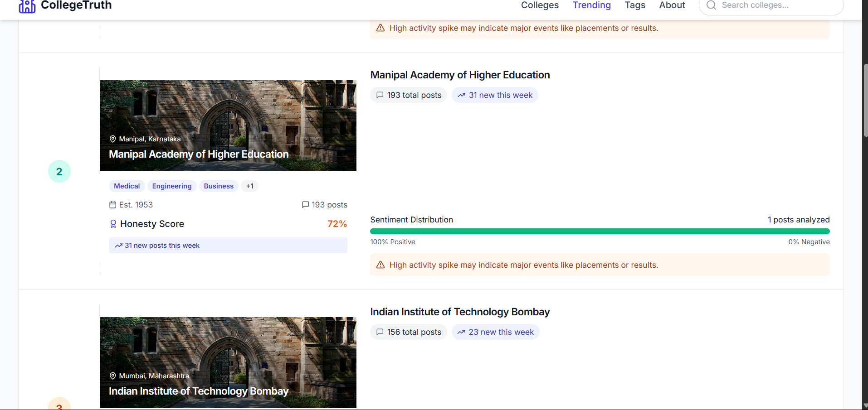Click the CollegeTruth brand name
868x410 pixels.
(x=76, y=5)
